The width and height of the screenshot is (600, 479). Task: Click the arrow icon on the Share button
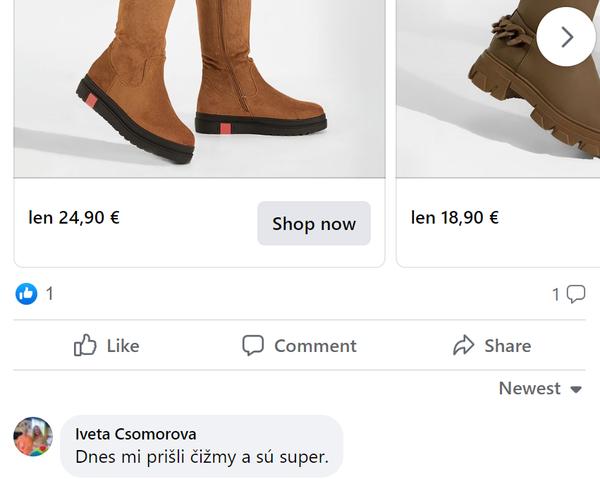pos(463,346)
